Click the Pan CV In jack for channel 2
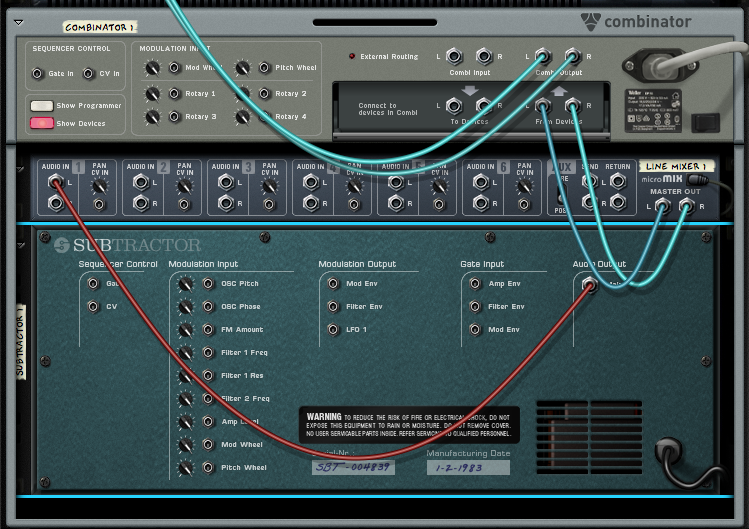This screenshot has width=749, height=529. 184,205
